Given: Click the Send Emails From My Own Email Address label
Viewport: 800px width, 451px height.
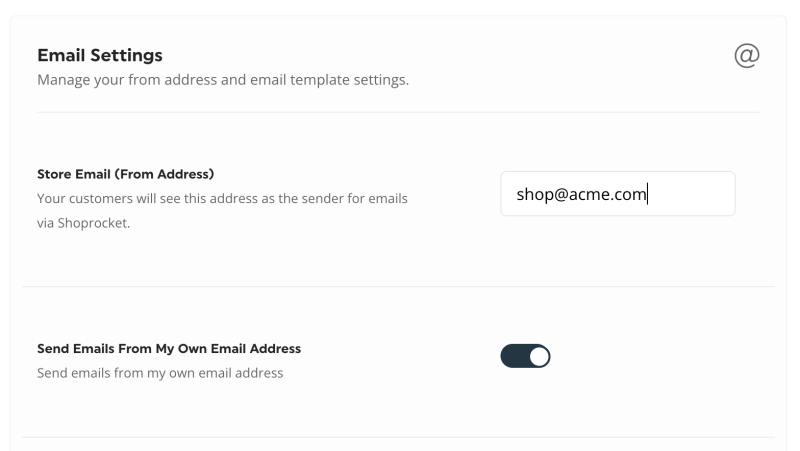Looking at the screenshot, I should [x=169, y=349].
